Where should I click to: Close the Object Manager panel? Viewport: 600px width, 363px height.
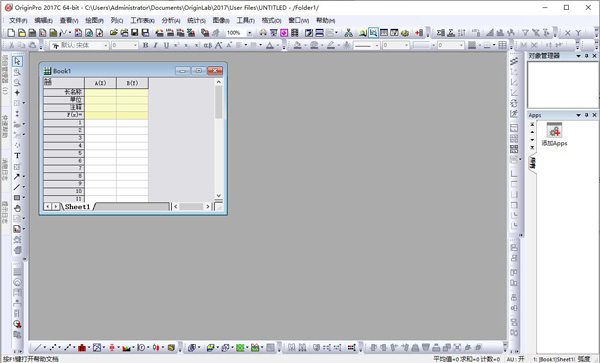pos(595,56)
